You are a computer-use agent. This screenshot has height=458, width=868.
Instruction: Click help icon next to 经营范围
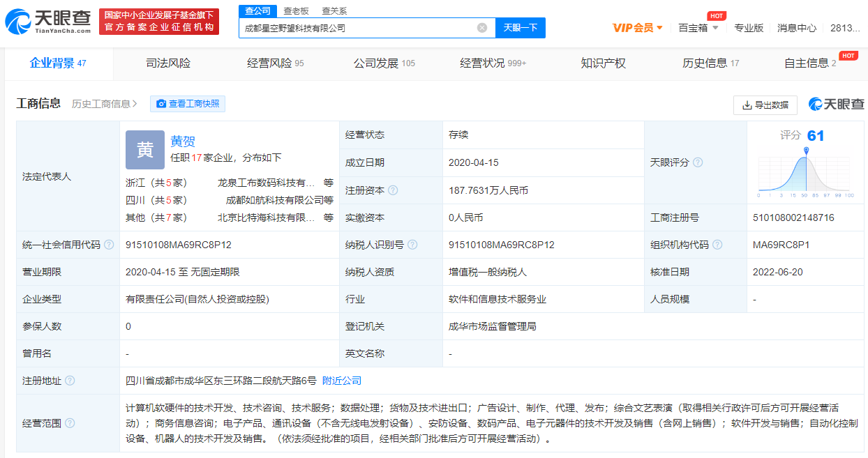point(70,423)
